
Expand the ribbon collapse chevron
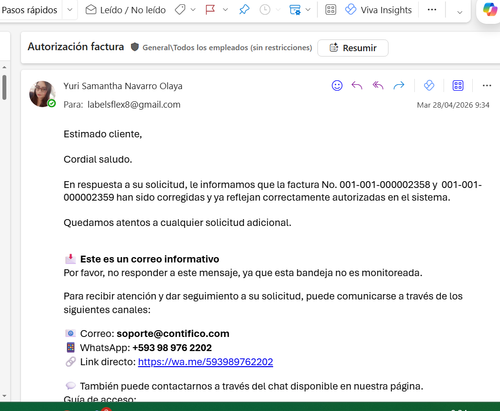point(460,12)
